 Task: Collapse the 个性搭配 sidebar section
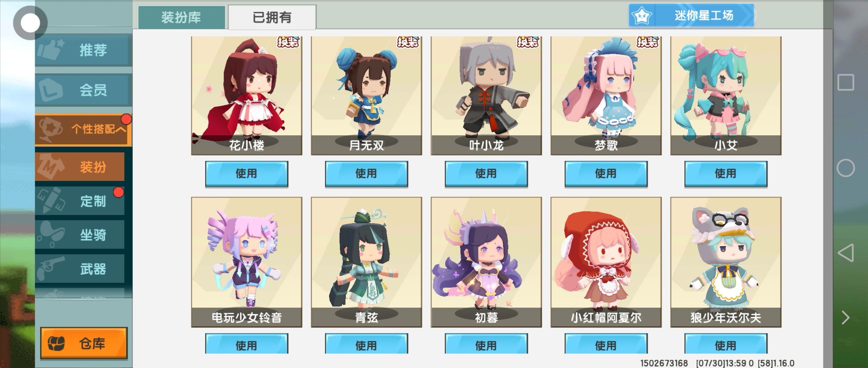(x=83, y=129)
